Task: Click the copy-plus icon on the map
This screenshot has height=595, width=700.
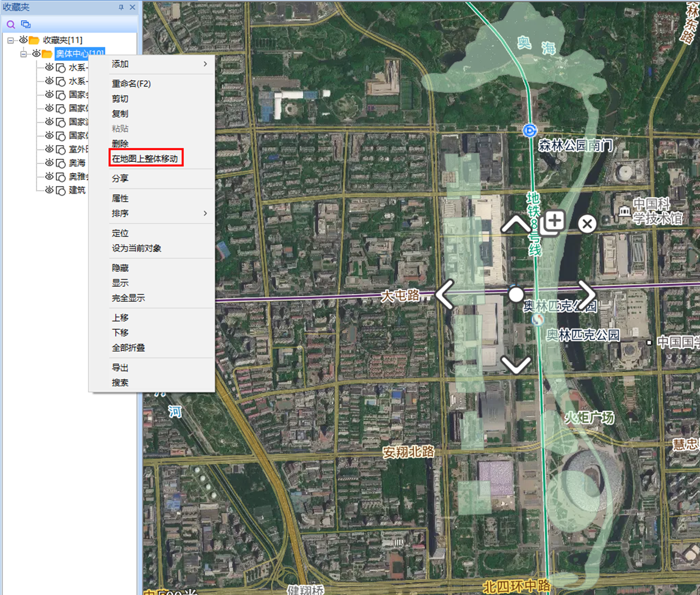Action: click(552, 223)
